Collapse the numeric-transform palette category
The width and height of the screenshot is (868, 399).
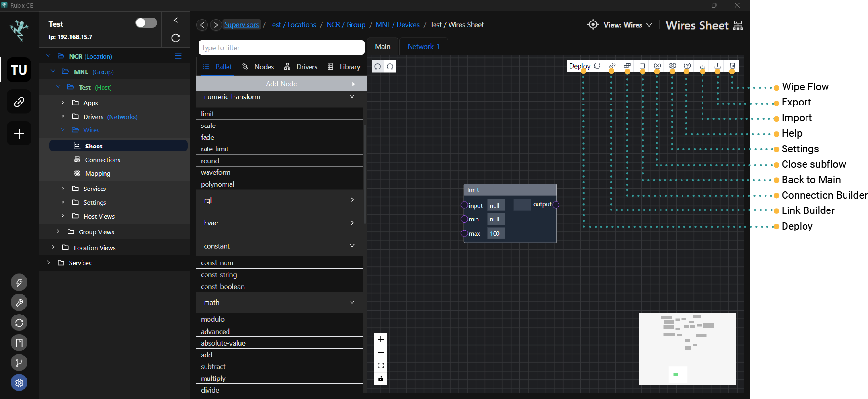(352, 97)
